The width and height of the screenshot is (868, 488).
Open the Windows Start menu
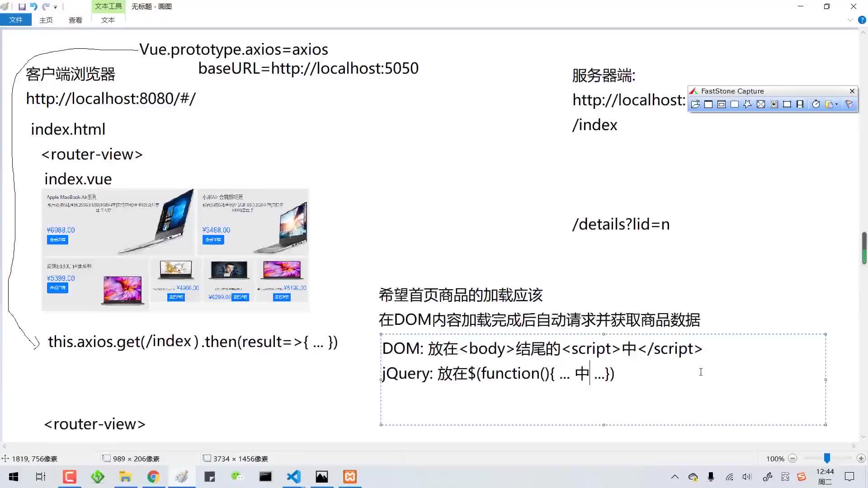tap(14, 477)
